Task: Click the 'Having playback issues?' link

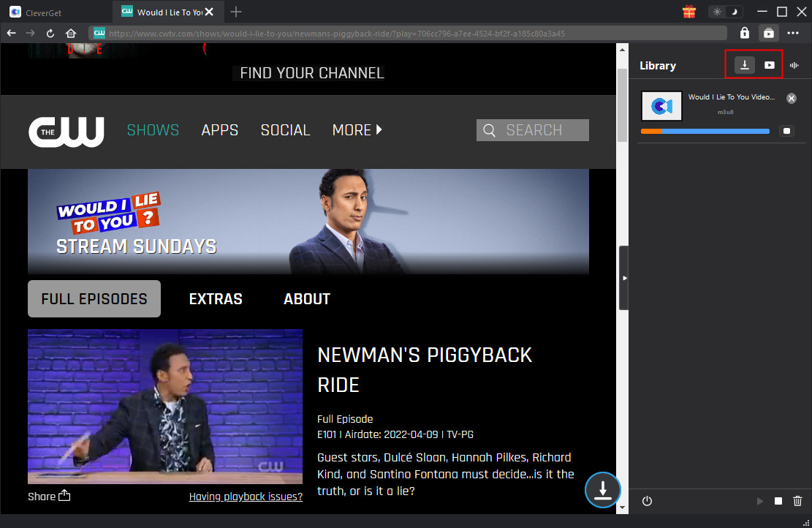Action: [x=246, y=497]
